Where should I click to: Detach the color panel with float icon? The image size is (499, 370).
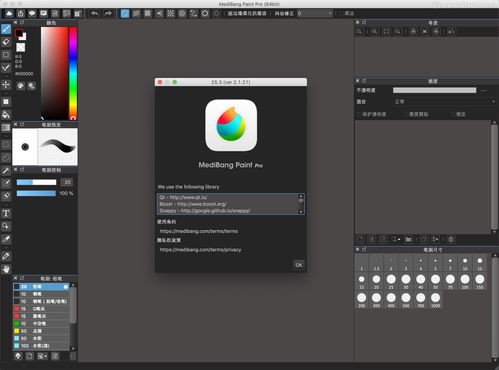coord(22,22)
